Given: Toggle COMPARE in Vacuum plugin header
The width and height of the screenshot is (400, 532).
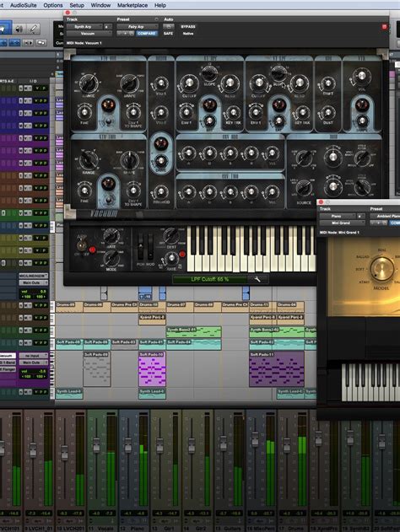Looking at the screenshot, I should pos(147,33).
